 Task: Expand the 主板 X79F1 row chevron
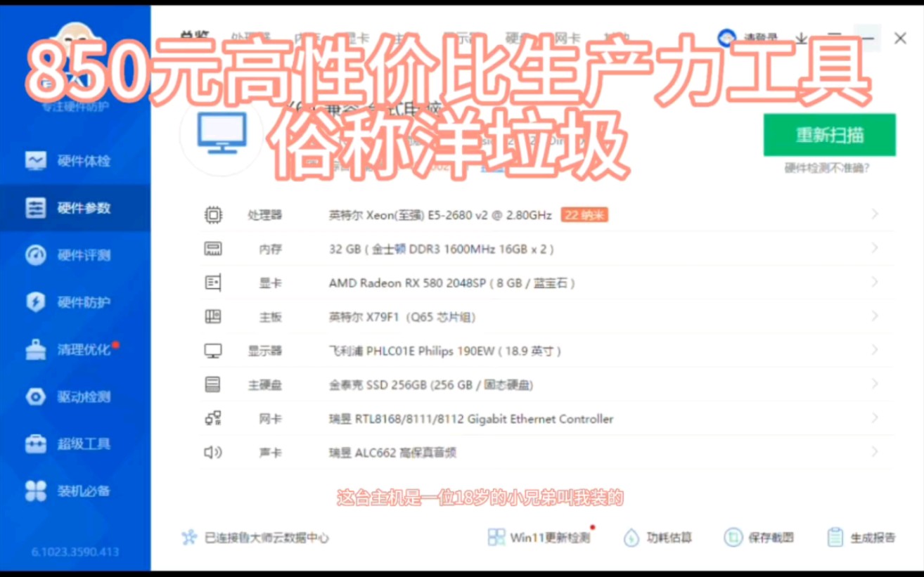[x=875, y=316]
